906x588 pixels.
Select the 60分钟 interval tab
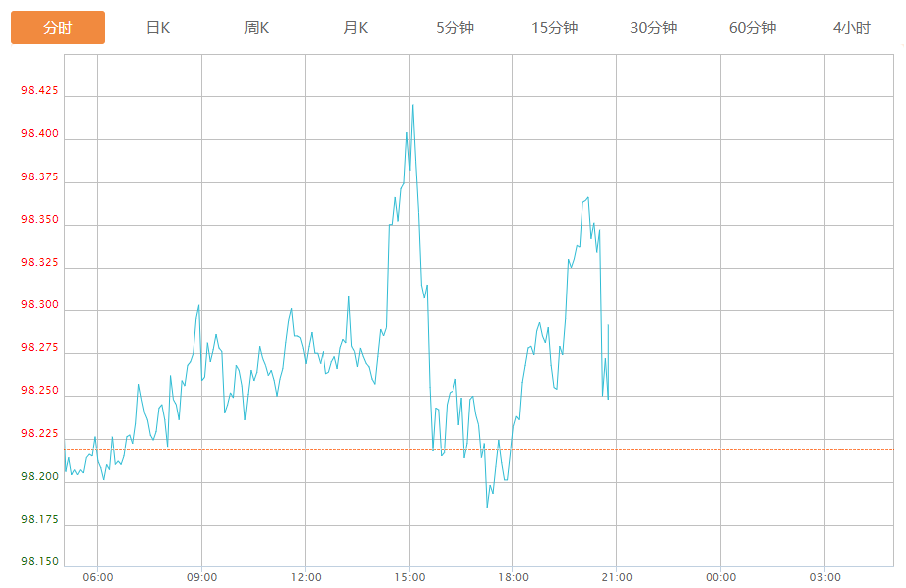click(x=753, y=28)
